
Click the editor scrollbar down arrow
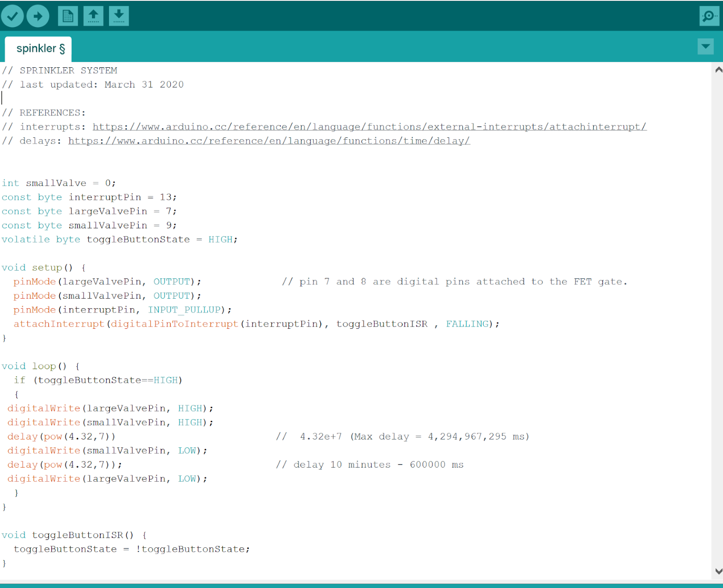pyautogui.click(x=718, y=572)
